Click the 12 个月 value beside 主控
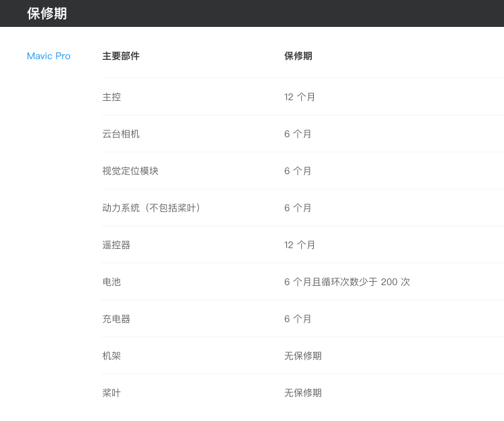 pos(300,97)
